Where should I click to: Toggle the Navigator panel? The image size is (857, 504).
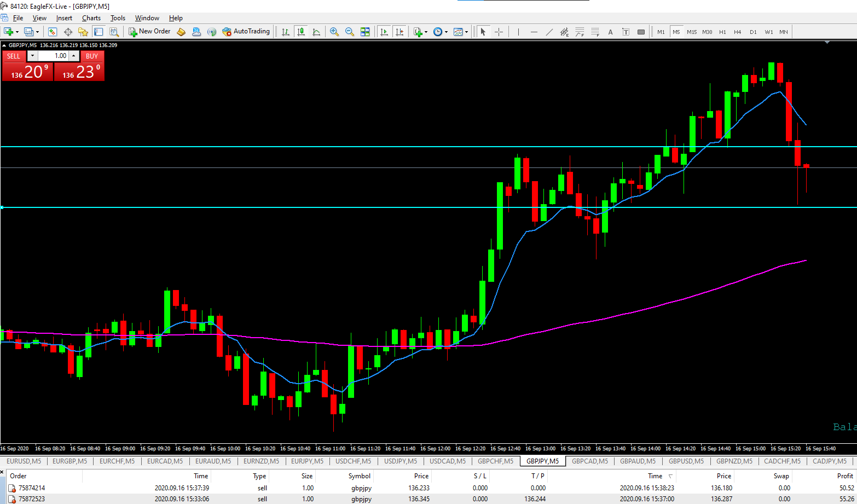pos(83,32)
